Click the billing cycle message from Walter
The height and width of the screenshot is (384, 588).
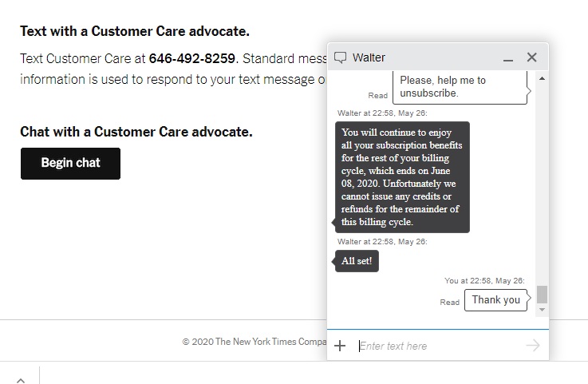point(402,177)
